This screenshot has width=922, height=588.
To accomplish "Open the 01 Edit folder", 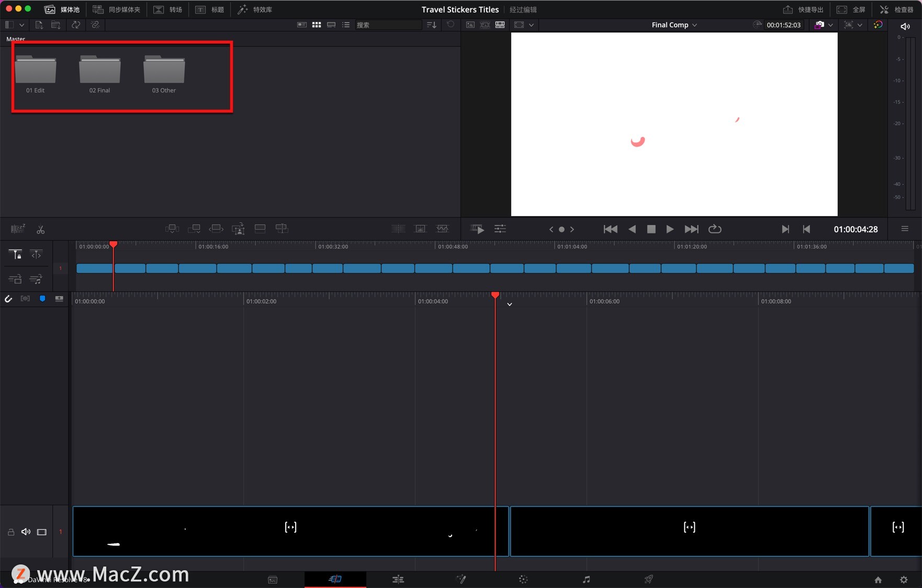I will [x=36, y=74].
